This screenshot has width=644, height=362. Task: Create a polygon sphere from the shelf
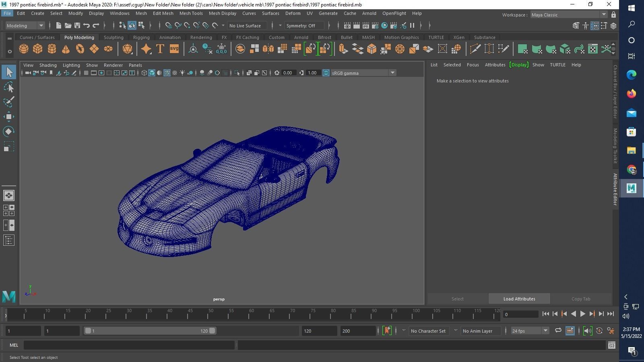click(x=24, y=49)
